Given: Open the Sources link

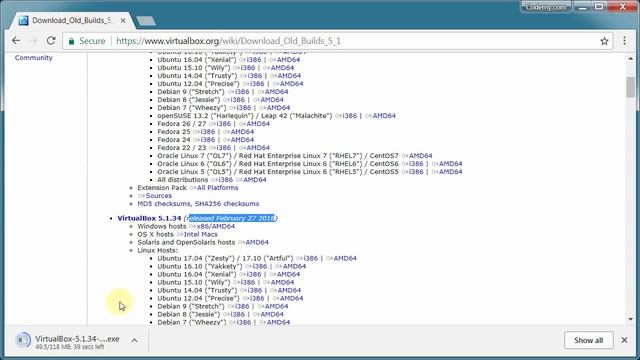Looking at the screenshot, I should (x=158, y=196).
